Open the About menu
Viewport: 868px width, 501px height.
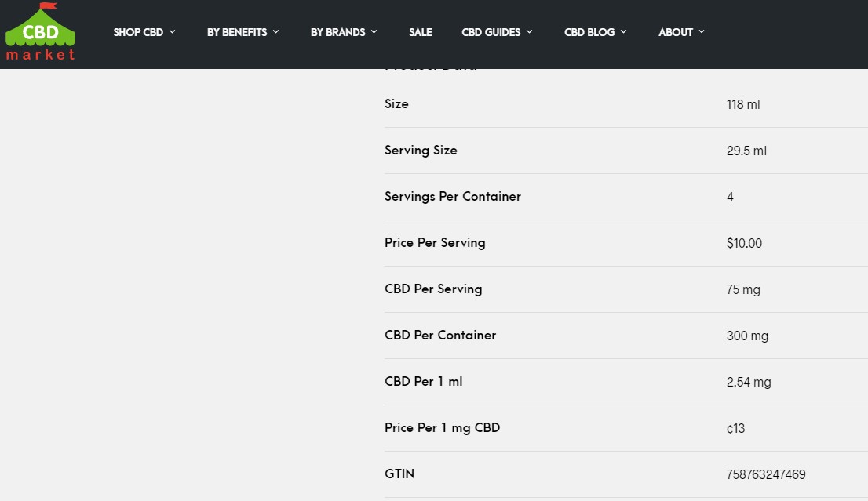pos(676,32)
